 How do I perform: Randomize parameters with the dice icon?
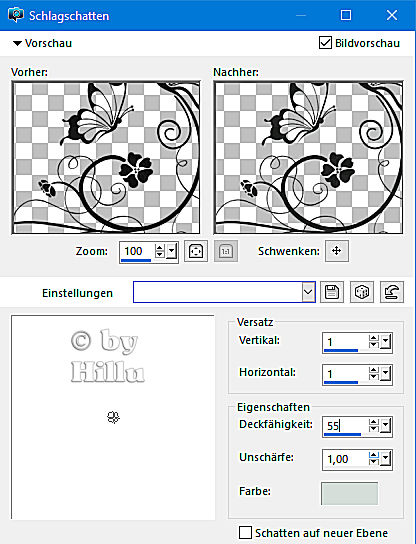point(362,292)
